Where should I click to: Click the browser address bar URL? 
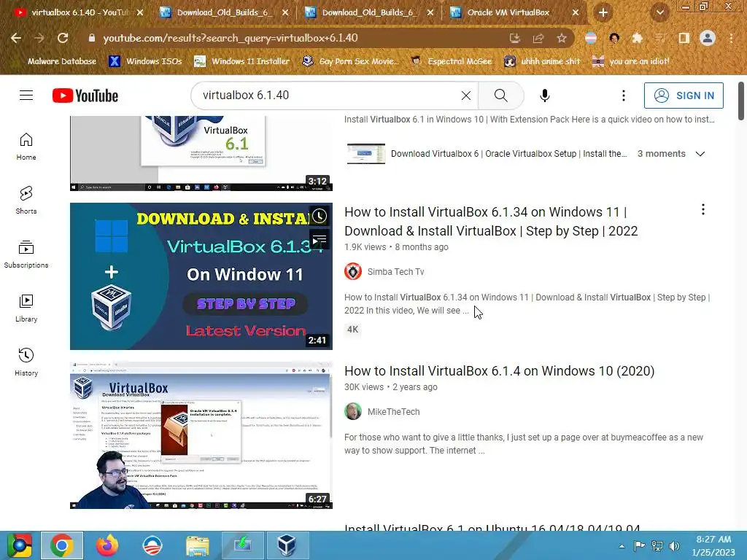tap(231, 38)
